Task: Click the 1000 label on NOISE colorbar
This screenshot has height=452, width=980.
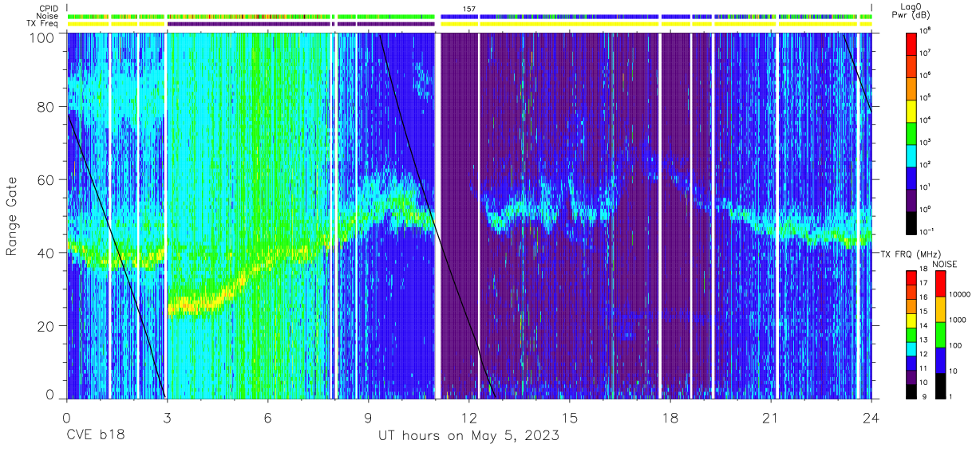Action: (x=958, y=319)
